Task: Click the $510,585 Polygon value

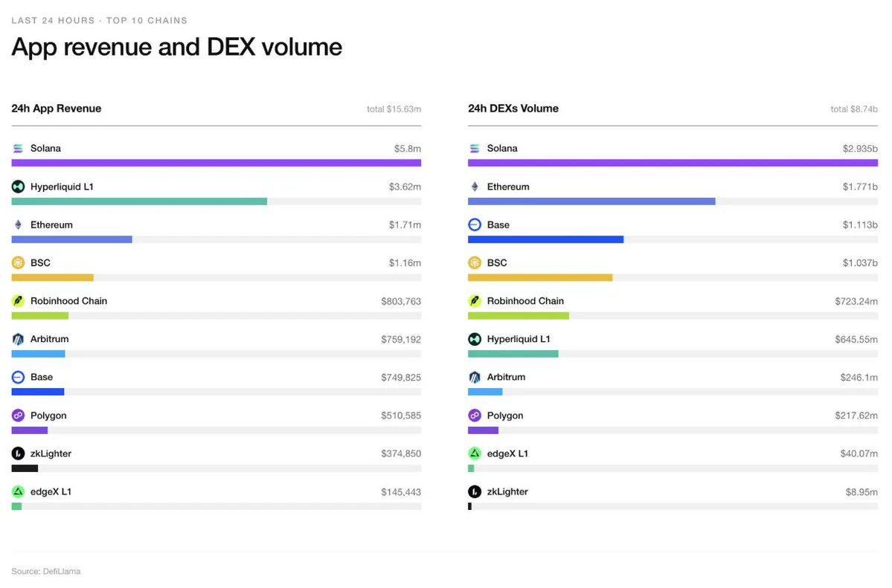Action: pyautogui.click(x=401, y=416)
